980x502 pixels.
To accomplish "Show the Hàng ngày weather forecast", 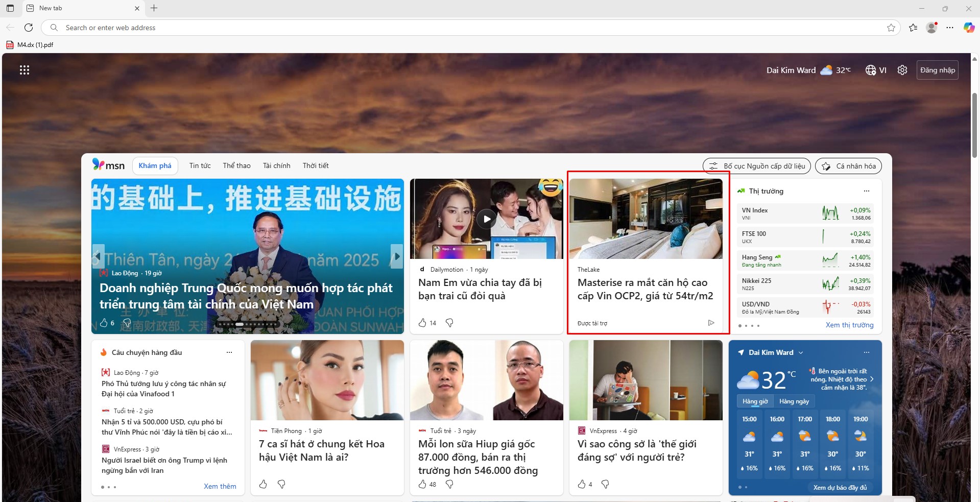I will coord(794,401).
